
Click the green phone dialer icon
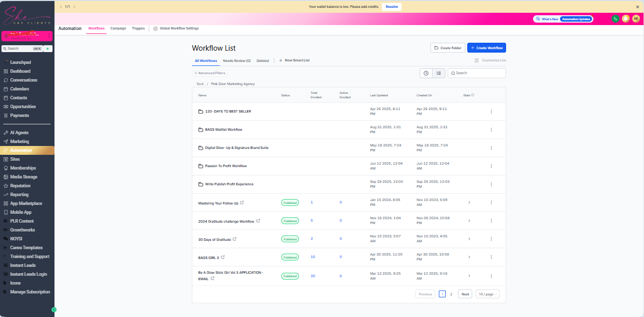coord(615,19)
